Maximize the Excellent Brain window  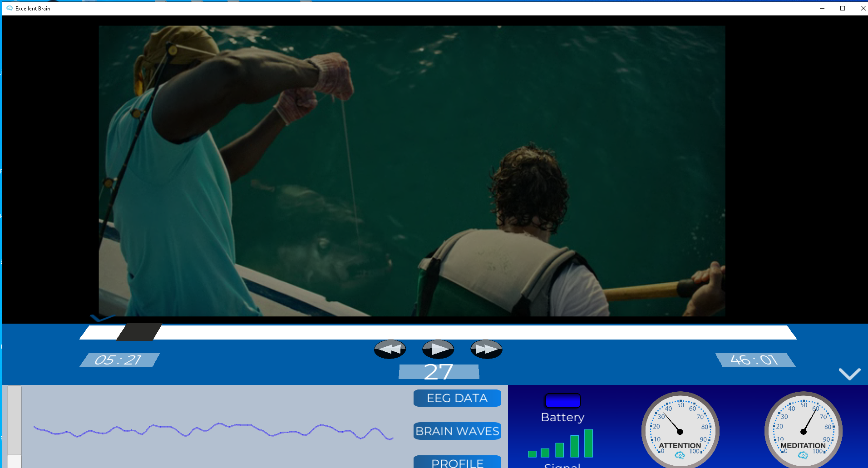[843, 8]
